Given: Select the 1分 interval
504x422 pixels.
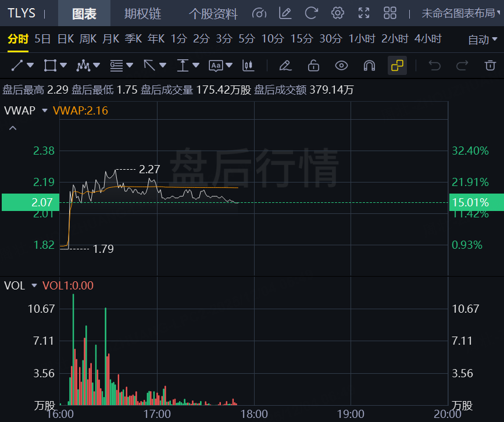Looking at the screenshot, I should point(178,39).
